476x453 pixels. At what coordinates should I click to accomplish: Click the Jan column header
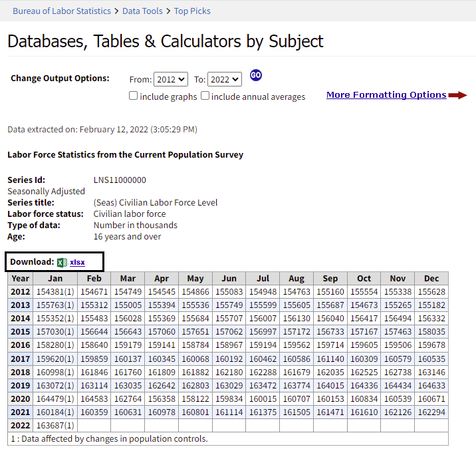click(x=55, y=278)
